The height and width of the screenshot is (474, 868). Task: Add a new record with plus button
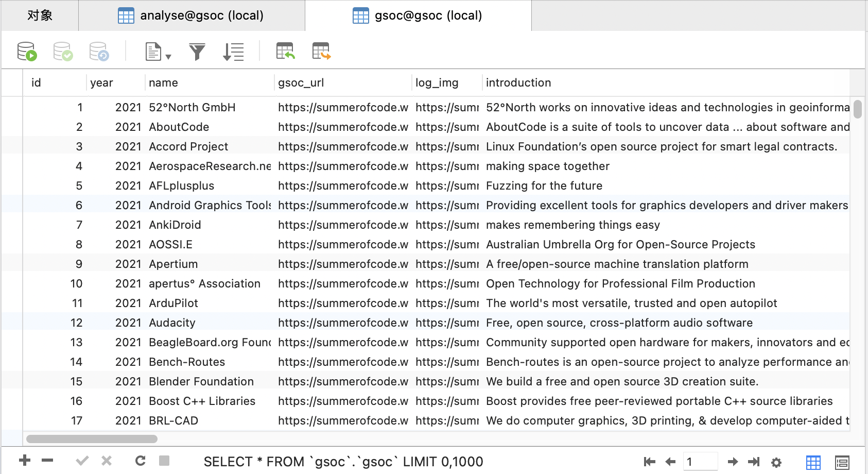[24, 461]
